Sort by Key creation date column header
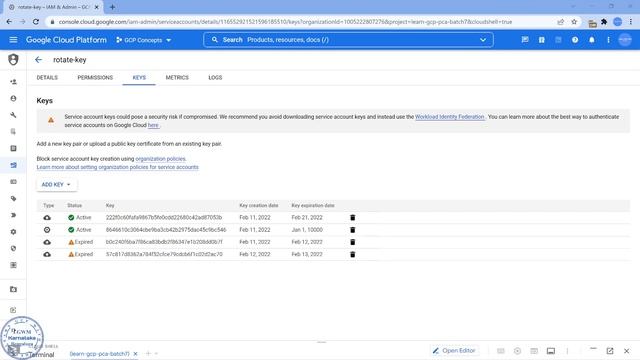Screen dimensions: 640x360 (259, 205)
